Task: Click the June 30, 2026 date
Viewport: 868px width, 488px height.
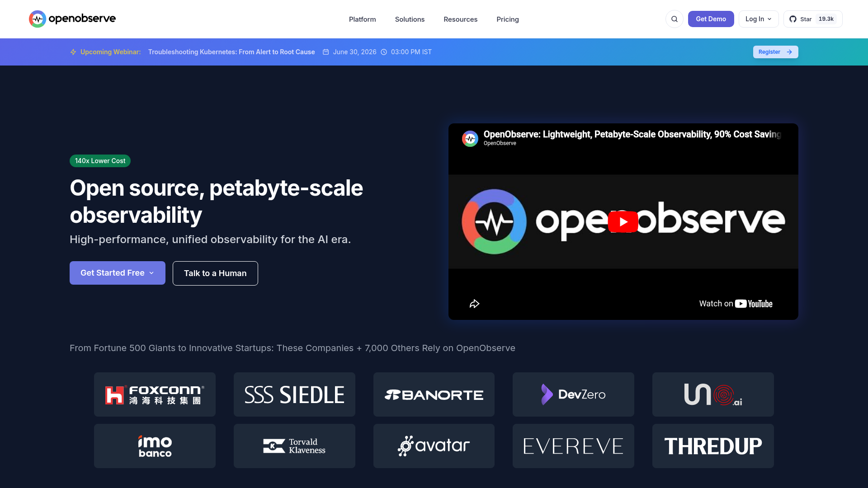Action: [355, 52]
